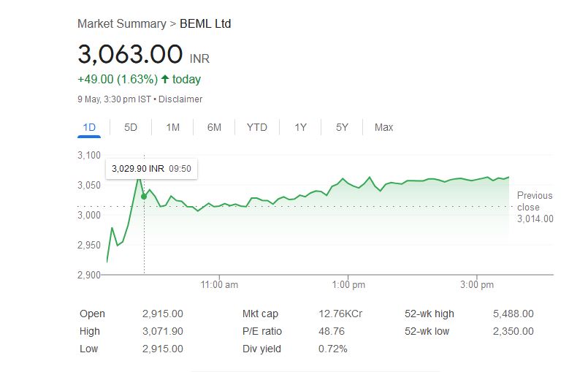Switch to 1Y chart view
The width and height of the screenshot is (588, 372).
coord(300,127)
